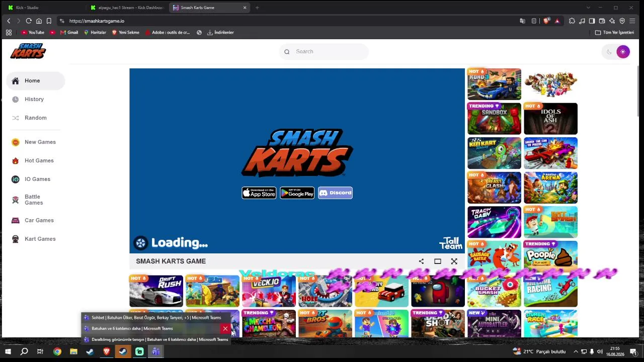Toggle the dark/light theme switch
This screenshot has width=644, height=362.
coord(616,52)
